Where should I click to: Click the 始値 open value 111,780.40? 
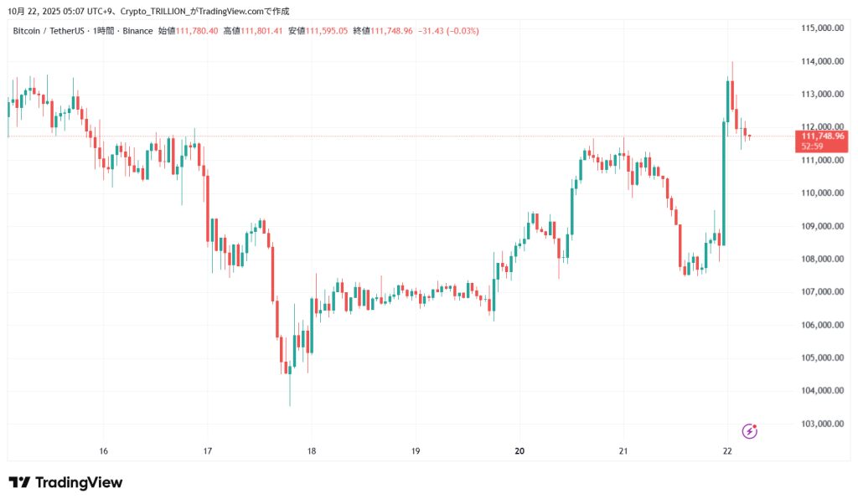click(x=197, y=31)
